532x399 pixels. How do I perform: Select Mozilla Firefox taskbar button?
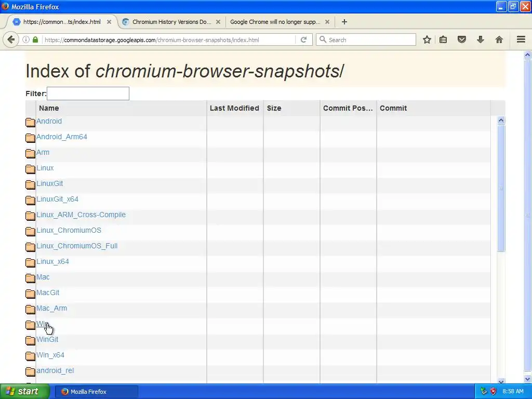coord(96,392)
